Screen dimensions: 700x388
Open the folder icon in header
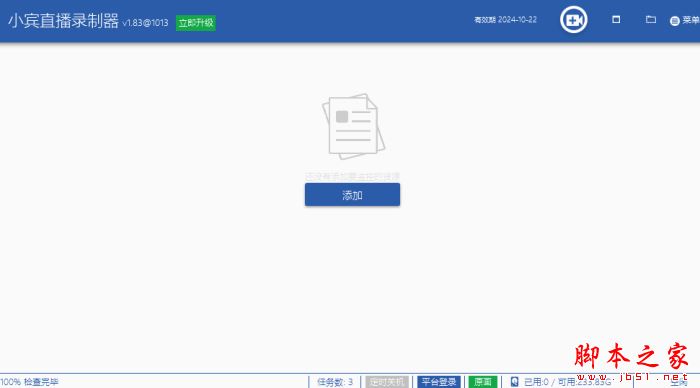point(651,19)
